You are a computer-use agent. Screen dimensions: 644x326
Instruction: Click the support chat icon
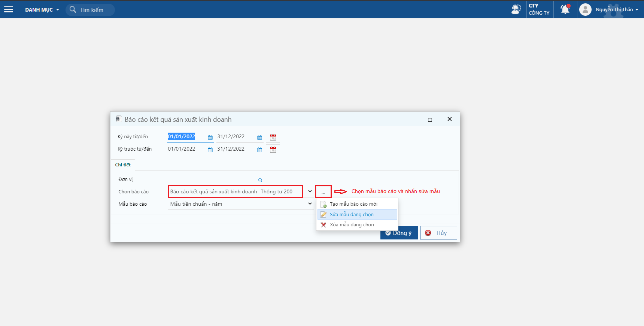[516, 9]
